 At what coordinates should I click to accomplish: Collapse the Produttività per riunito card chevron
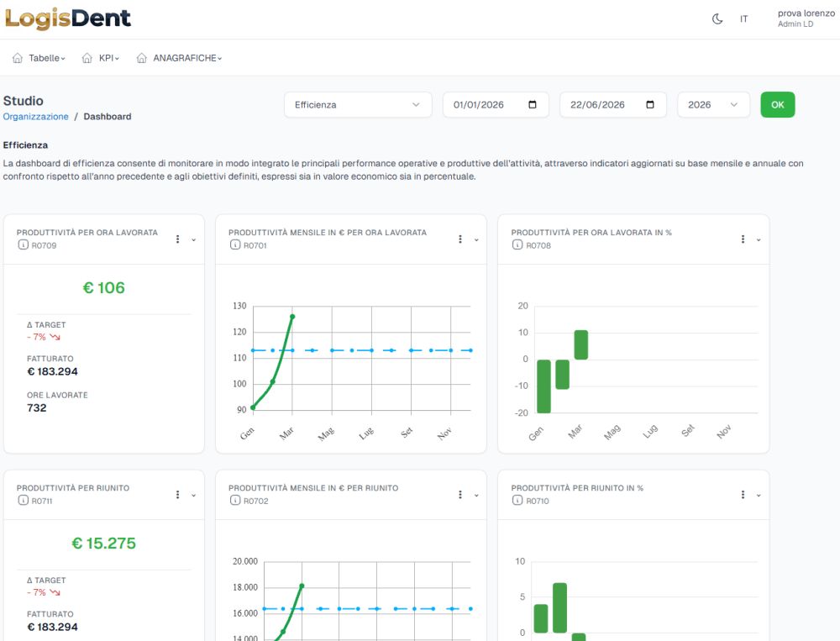(194, 495)
